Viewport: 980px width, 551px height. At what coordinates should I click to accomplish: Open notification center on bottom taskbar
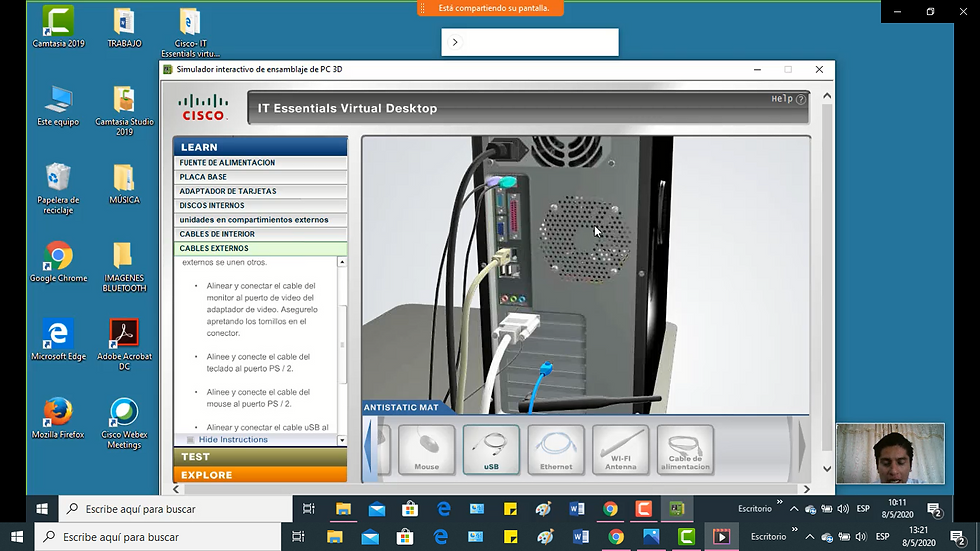click(957, 537)
